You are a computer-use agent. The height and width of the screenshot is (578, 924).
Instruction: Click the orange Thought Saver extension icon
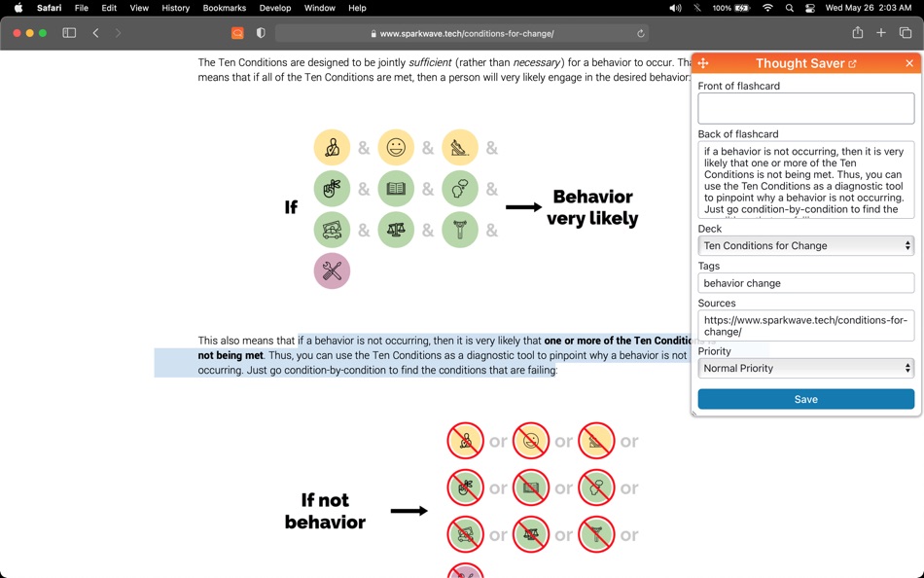(237, 32)
